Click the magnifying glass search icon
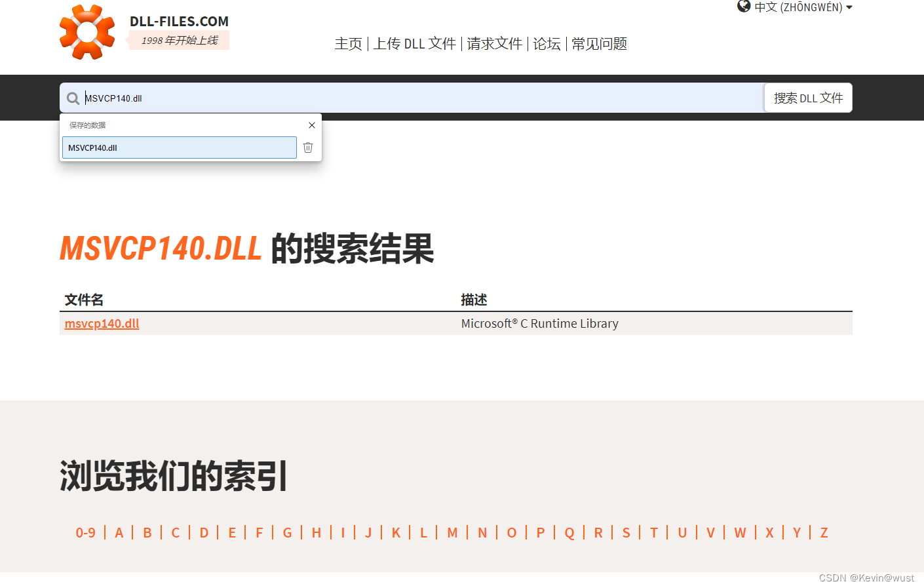 (x=73, y=98)
